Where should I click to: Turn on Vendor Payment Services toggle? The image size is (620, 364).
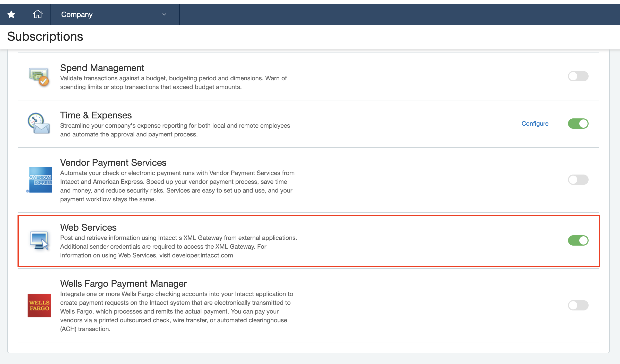coord(578,180)
